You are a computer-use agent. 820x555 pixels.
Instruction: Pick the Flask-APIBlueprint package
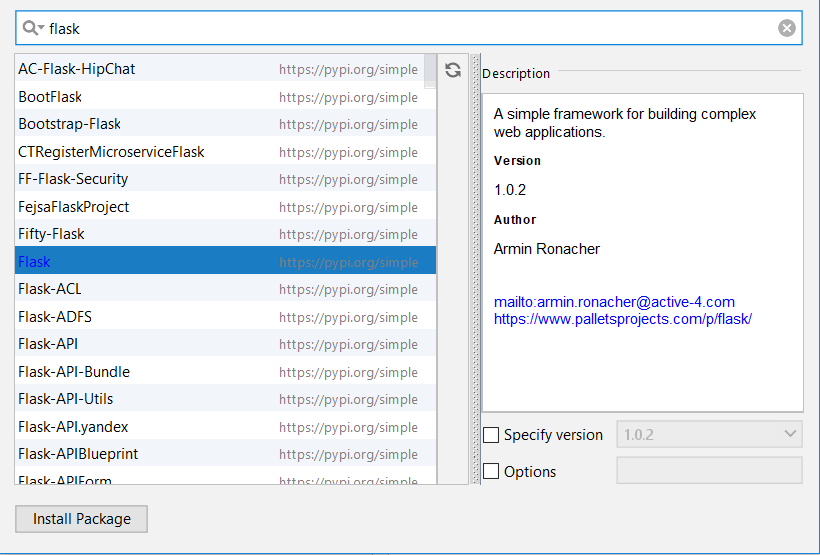pos(225,454)
